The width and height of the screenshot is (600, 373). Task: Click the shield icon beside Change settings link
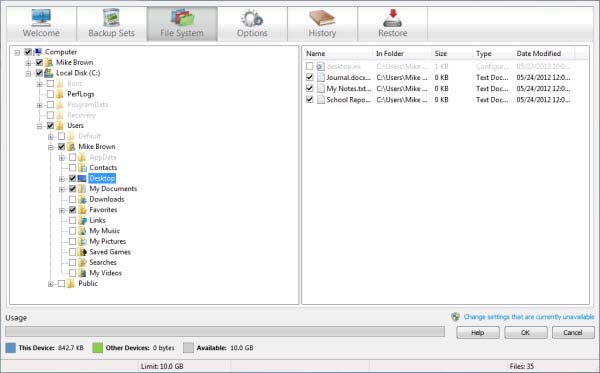click(x=455, y=316)
